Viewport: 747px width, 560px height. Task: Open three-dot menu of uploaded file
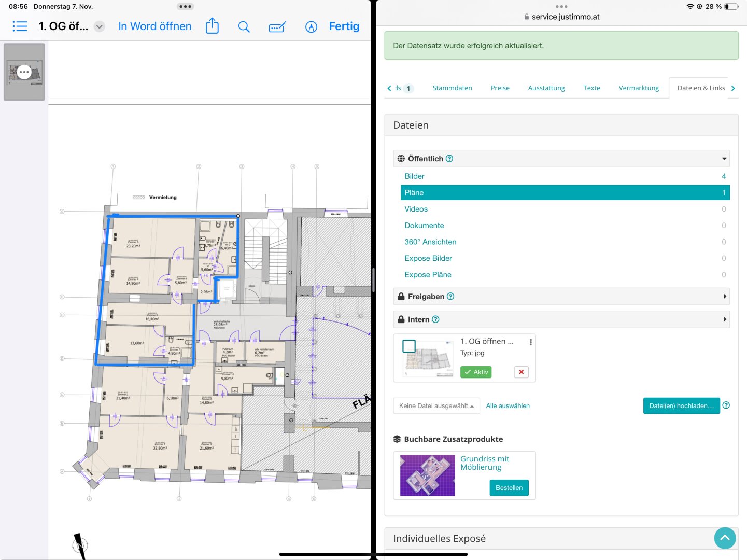pyautogui.click(x=530, y=342)
